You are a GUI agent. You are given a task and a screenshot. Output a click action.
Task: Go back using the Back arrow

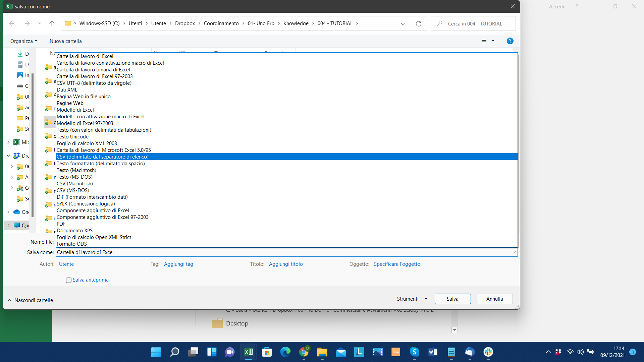coord(12,23)
